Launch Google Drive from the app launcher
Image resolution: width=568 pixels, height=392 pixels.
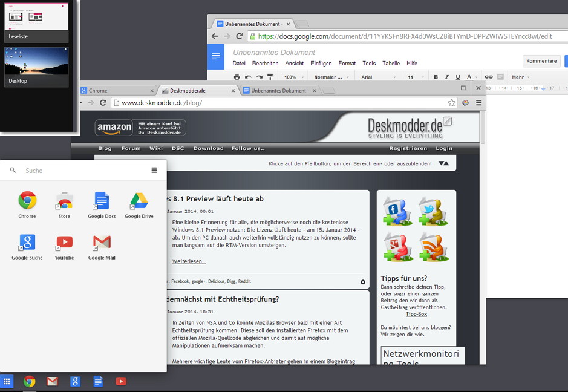point(139,204)
